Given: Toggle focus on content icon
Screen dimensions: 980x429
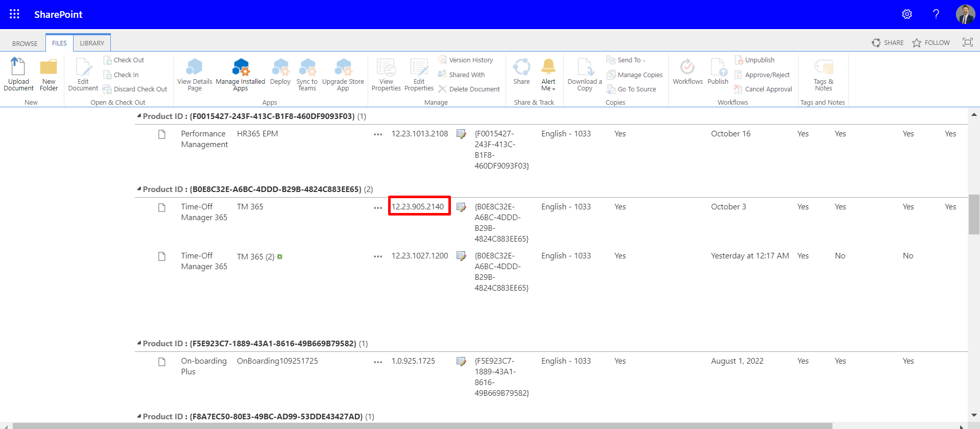Looking at the screenshot, I should 968,42.
